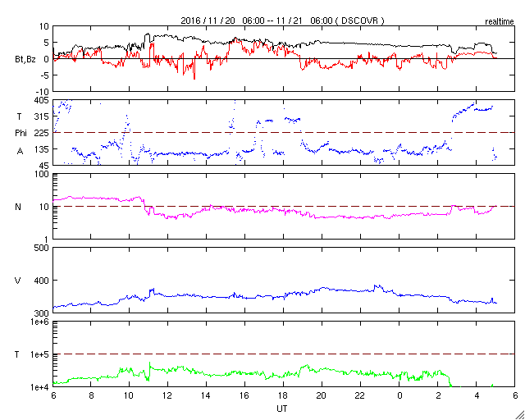Image resolution: width=525 pixels, height=420 pixels.
Task: Click the '225' tick value
Action: pos(42,133)
